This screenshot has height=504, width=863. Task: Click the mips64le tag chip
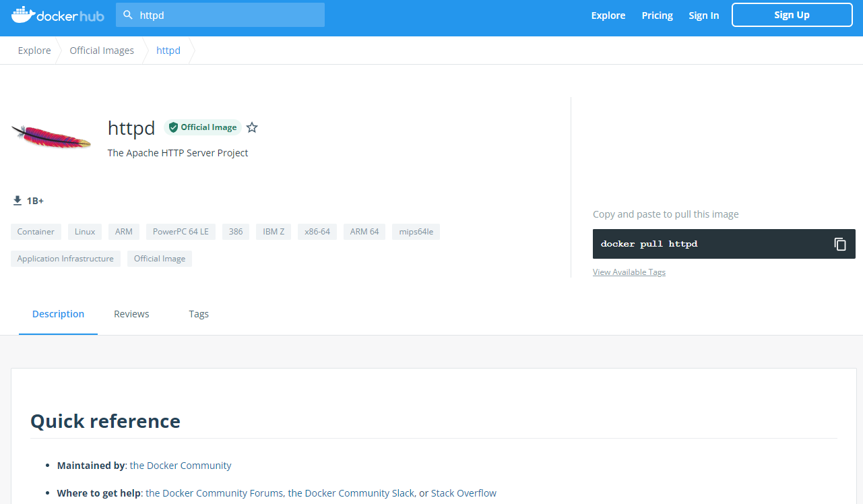[x=416, y=232]
